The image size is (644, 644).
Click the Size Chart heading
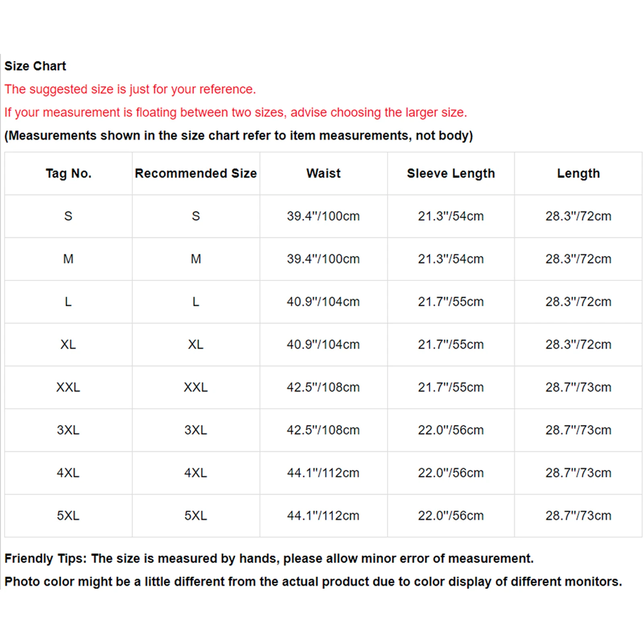pyautogui.click(x=35, y=66)
